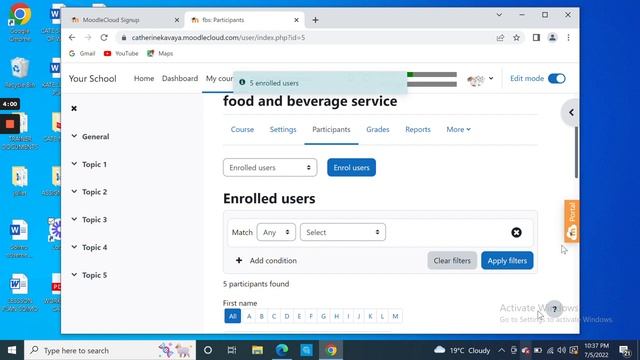Image resolution: width=640 pixels, height=360 pixels.
Task: Collapse the General section in course index
Action: pos(74,136)
